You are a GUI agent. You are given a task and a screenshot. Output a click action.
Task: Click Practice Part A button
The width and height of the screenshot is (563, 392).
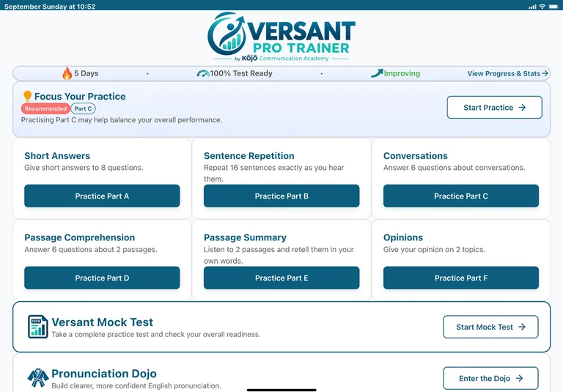click(102, 196)
